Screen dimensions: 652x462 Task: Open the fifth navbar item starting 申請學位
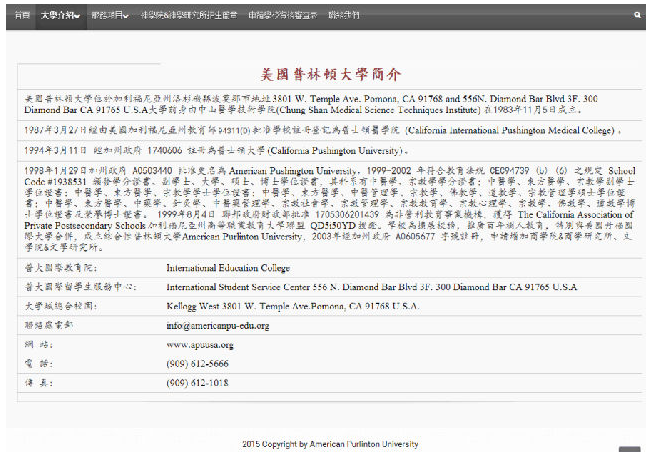coord(283,15)
